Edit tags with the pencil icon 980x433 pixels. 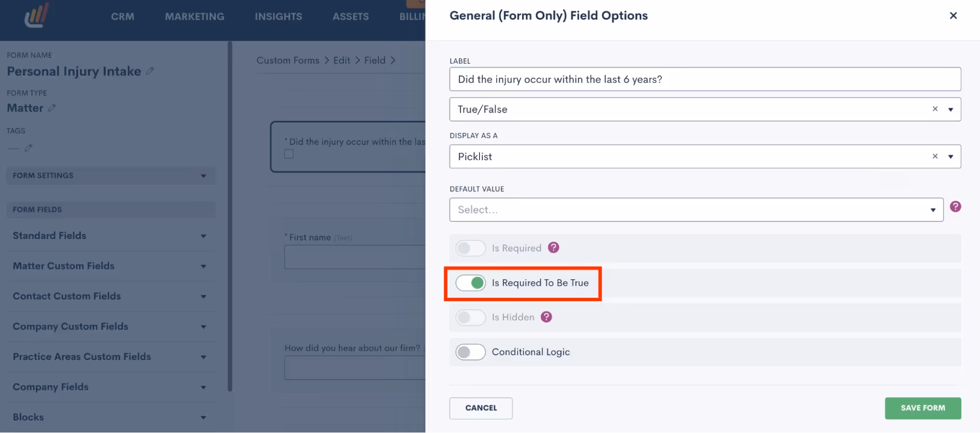point(28,147)
